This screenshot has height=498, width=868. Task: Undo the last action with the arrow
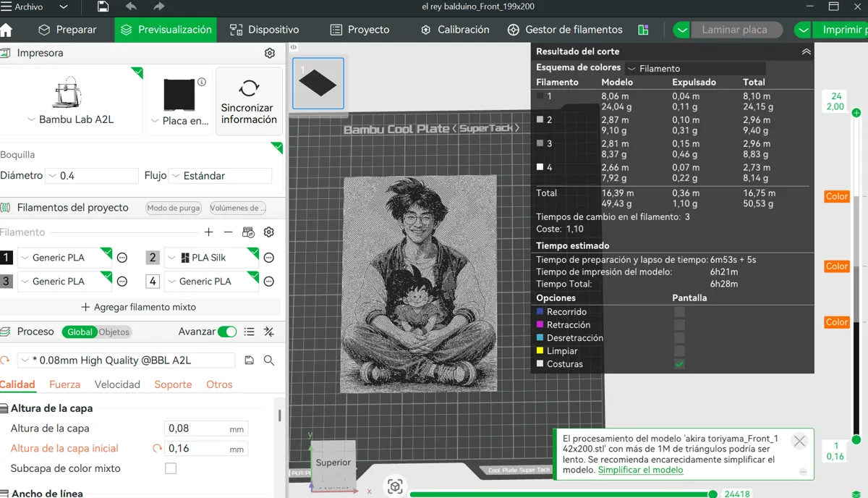(131, 7)
